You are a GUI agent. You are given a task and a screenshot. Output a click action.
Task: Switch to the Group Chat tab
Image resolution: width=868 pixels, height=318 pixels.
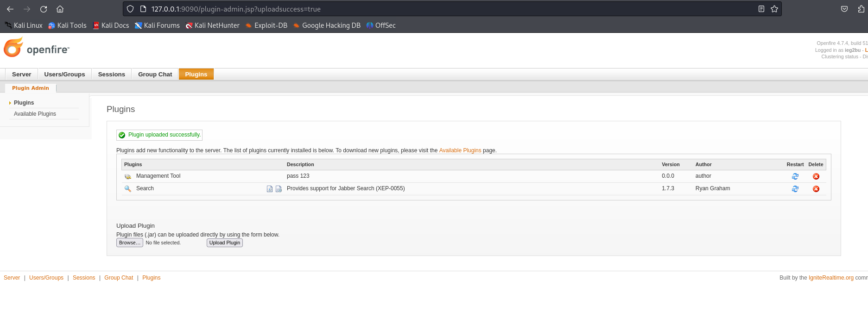coord(155,74)
